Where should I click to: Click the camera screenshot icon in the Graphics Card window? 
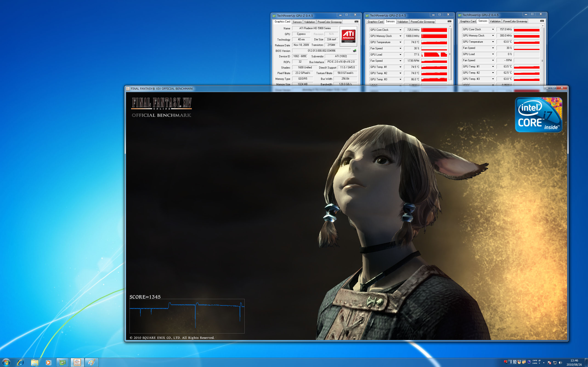tap(356, 22)
